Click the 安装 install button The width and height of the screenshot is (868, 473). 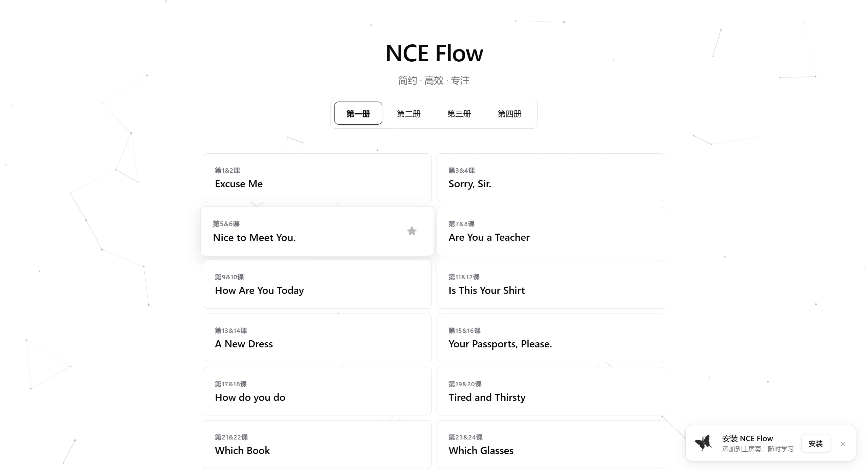click(x=816, y=443)
